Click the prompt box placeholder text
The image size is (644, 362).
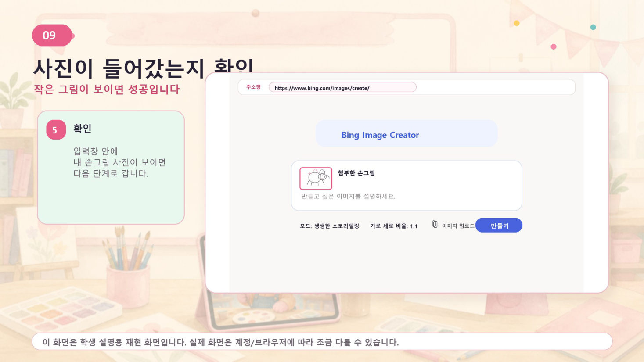pos(348,196)
